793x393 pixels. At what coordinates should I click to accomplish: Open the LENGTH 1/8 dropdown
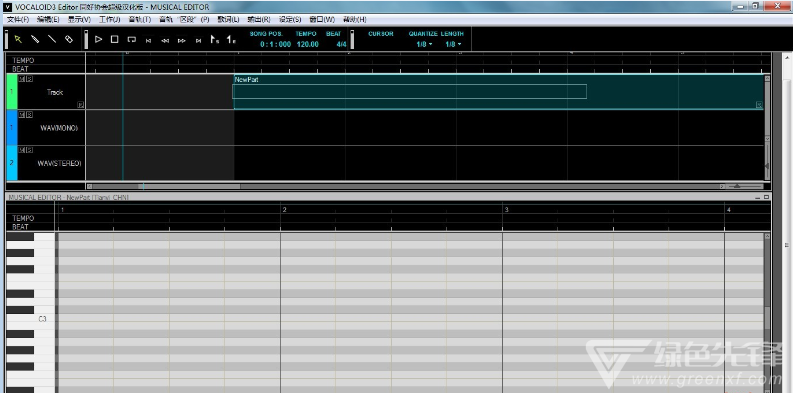pyautogui.click(x=453, y=45)
